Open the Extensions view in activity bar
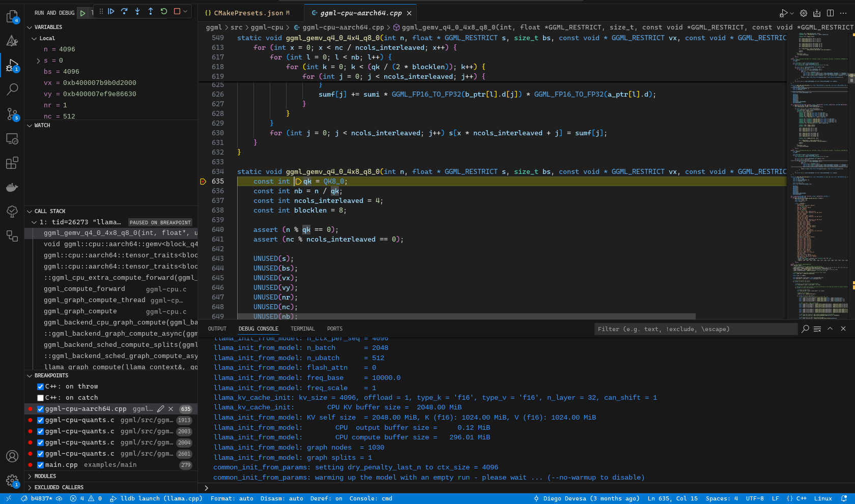Viewport: 855px width, 504px height. (x=12, y=163)
